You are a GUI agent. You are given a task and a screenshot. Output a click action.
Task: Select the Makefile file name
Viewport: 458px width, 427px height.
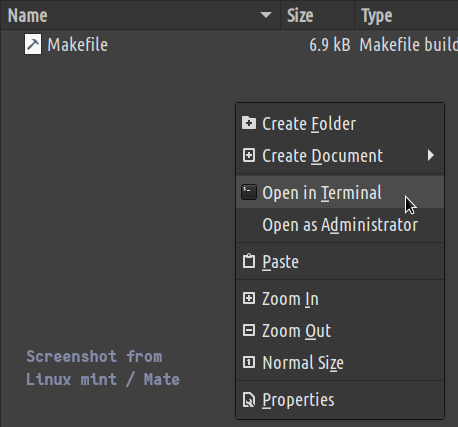point(77,45)
